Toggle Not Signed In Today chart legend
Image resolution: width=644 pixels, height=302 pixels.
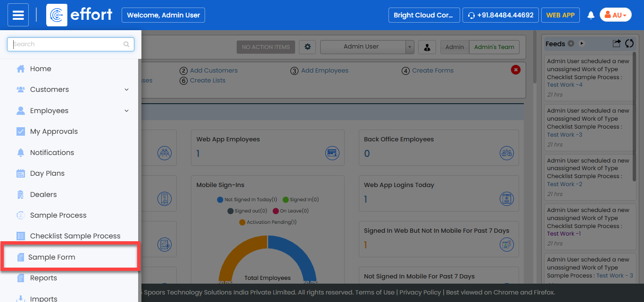coord(247,200)
